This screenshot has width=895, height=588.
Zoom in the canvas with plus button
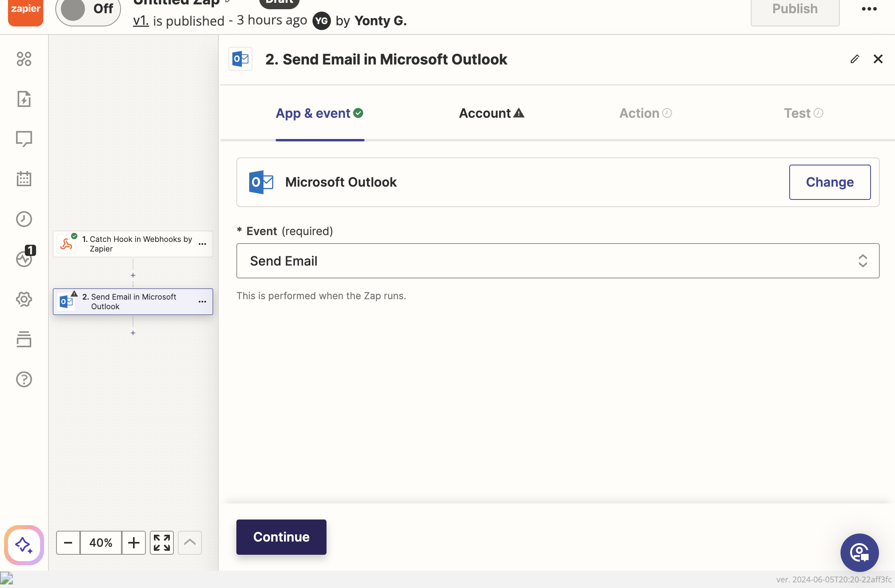pyautogui.click(x=134, y=543)
